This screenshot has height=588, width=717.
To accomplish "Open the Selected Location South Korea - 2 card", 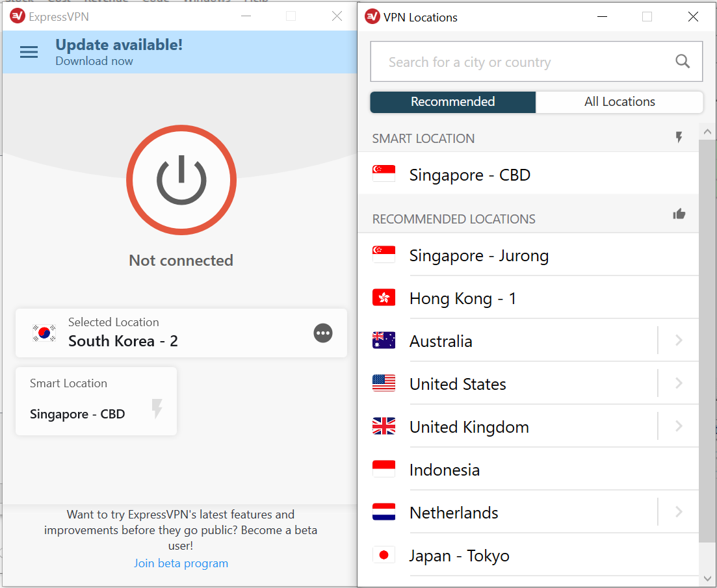I will click(181, 333).
